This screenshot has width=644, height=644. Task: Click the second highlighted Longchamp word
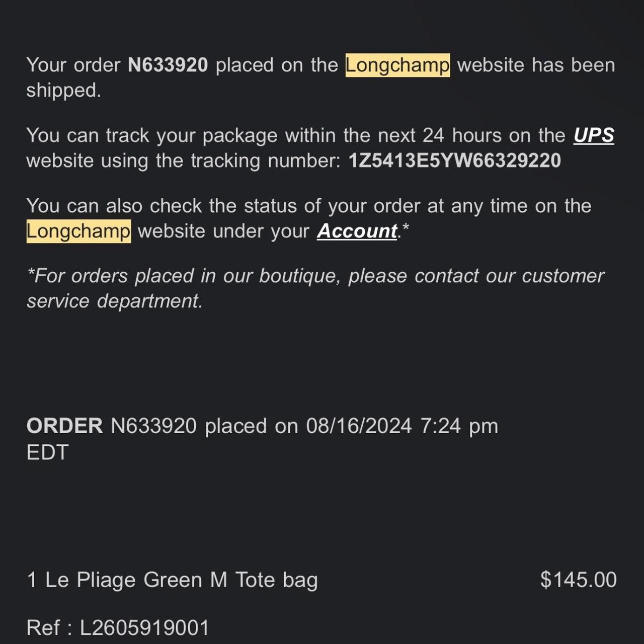(x=78, y=231)
